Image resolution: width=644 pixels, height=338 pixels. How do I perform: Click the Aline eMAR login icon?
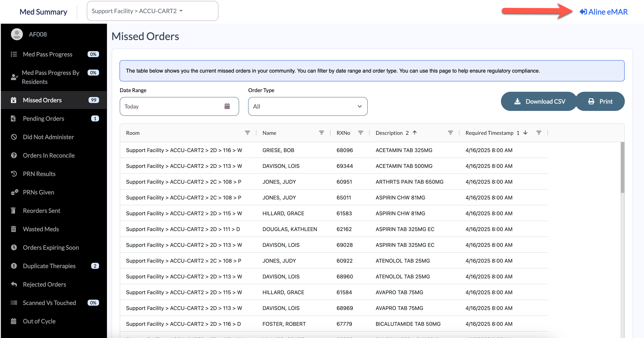click(x=583, y=12)
